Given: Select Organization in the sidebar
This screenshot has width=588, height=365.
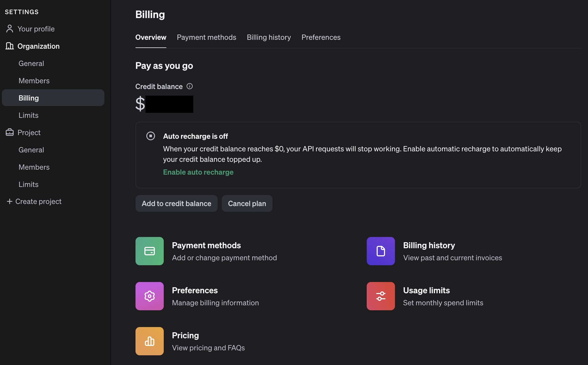Looking at the screenshot, I should coord(38,46).
